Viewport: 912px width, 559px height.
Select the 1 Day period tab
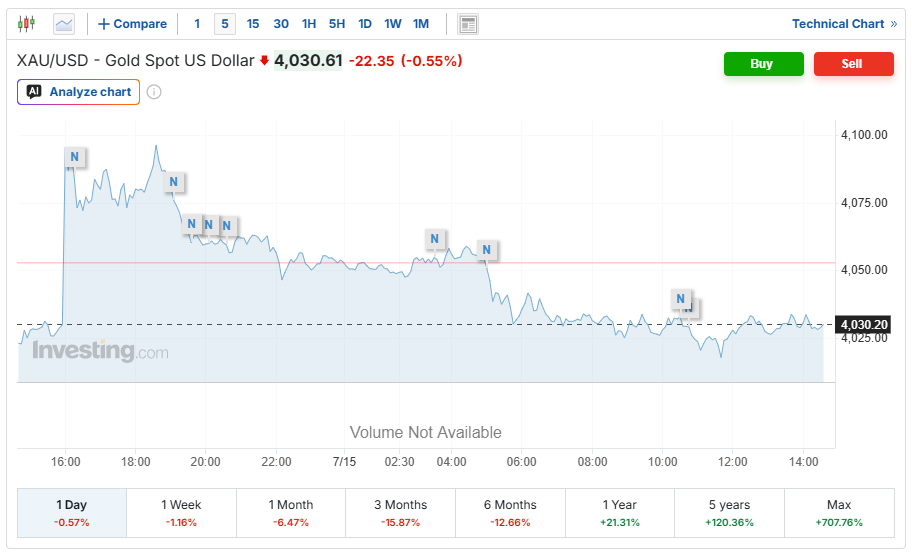[72, 513]
